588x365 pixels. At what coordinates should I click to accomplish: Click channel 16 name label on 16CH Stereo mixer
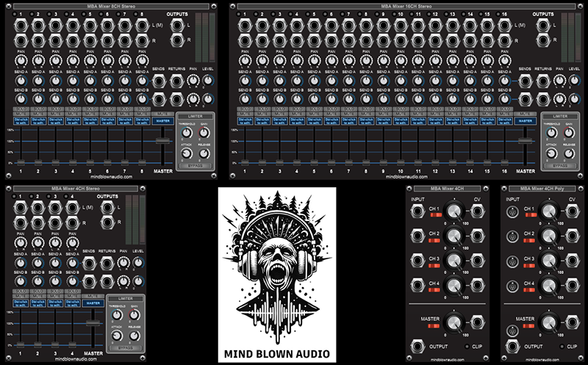click(x=504, y=120)
